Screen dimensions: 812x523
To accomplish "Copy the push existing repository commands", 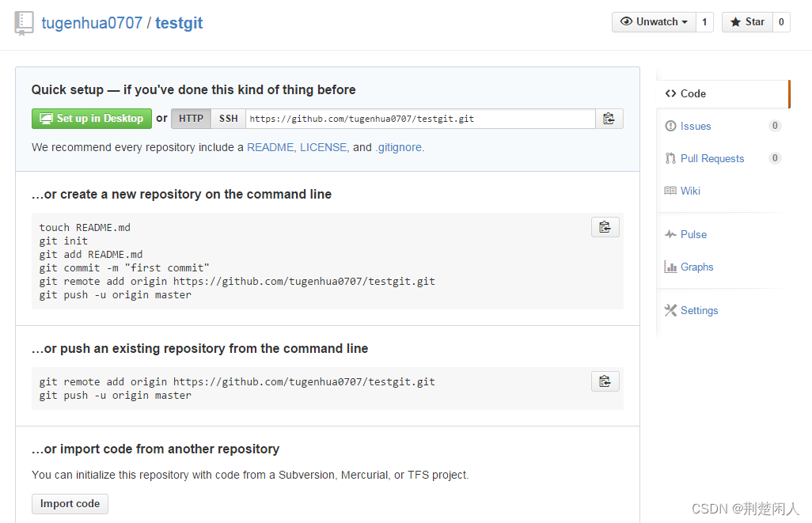I will [x=605, y=381].
